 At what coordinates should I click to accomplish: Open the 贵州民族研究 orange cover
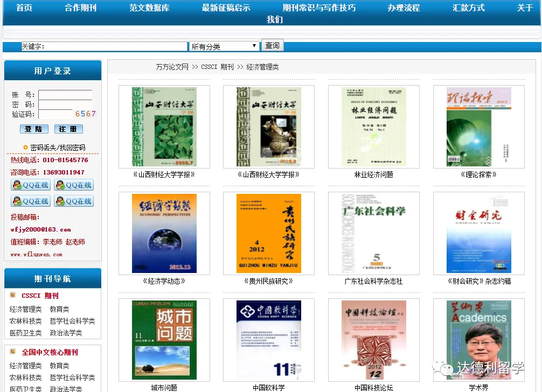269,234
